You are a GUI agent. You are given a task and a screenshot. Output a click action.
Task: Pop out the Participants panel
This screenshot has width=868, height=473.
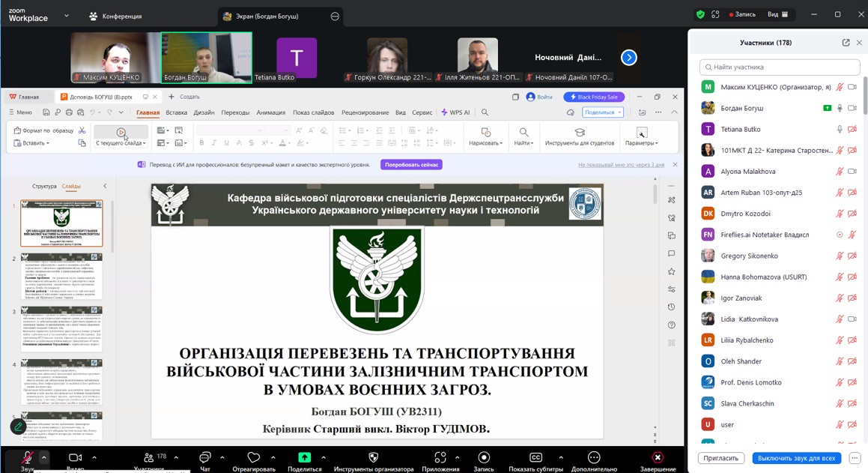(x=846, y=43)
